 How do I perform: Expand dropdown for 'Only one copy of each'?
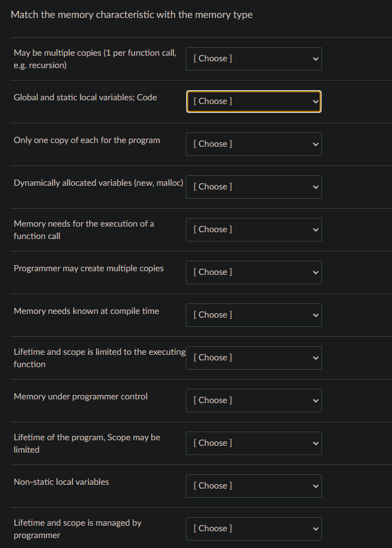[x=253, y=144]
